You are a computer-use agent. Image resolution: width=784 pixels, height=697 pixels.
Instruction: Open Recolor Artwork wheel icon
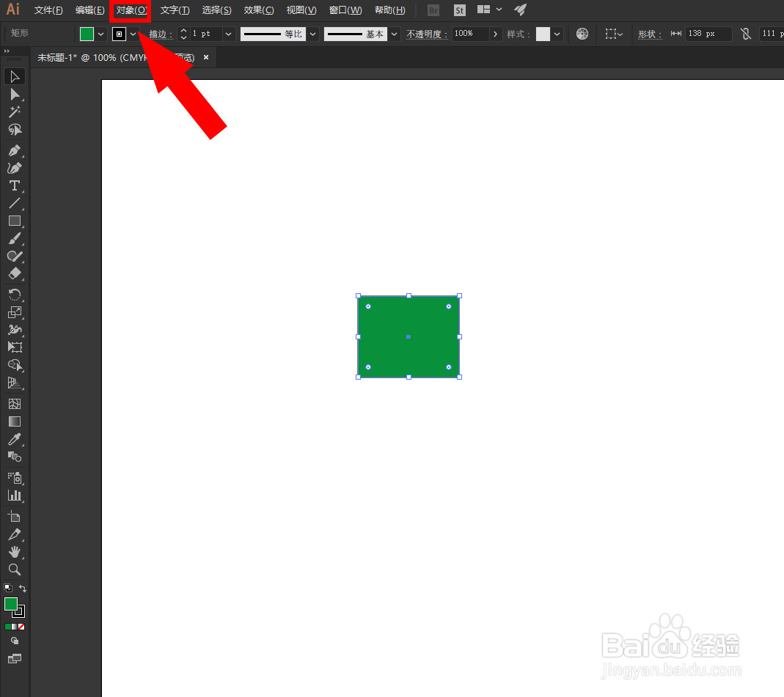582,34
